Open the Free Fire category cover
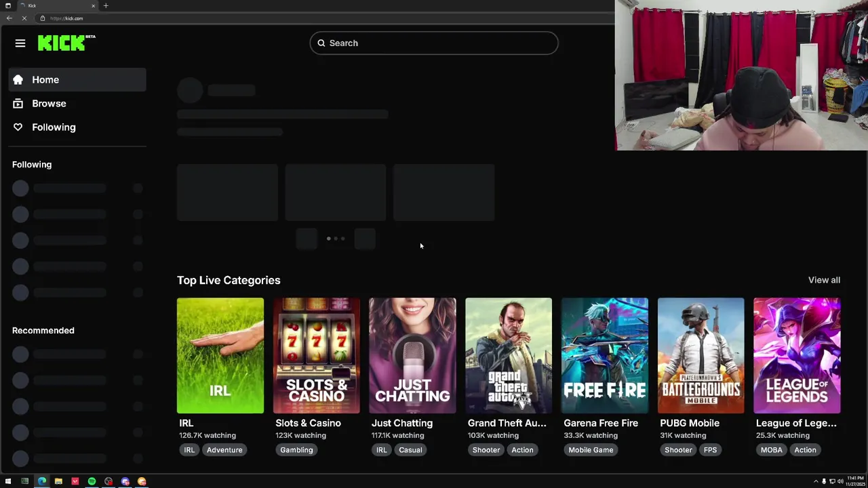This screenshot has height=488, width=868. [x=605, y=355]
